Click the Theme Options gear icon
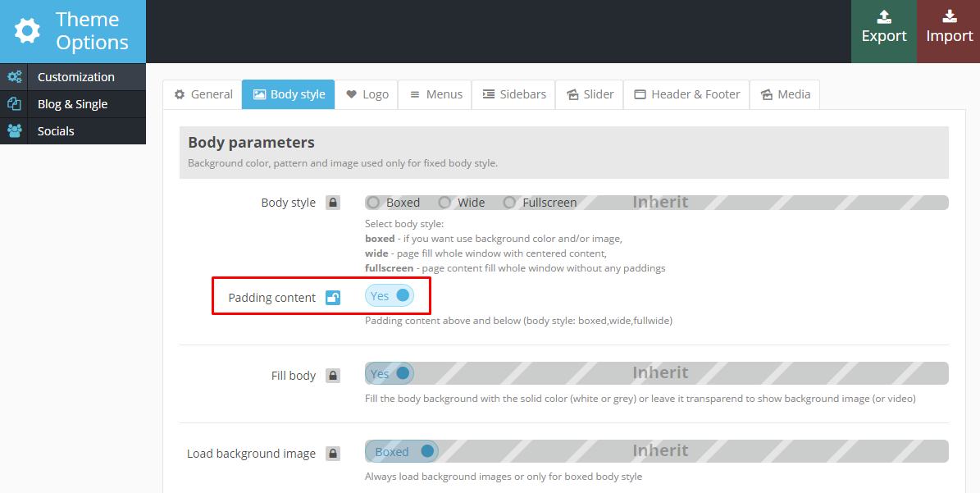This screenshot has width=980, height=493. pos(27,31)
